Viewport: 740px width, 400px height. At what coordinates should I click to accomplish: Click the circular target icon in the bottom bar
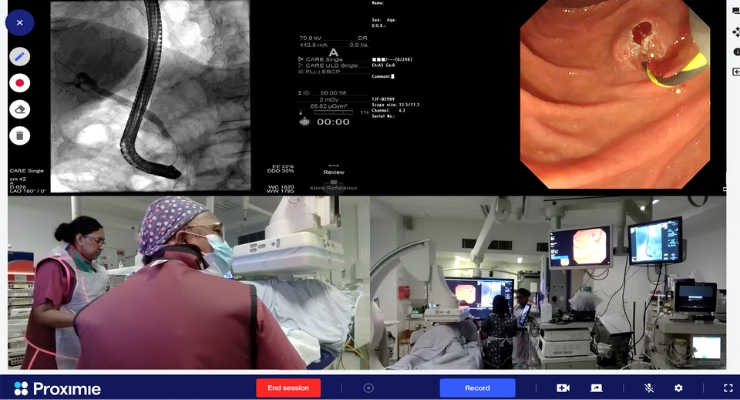[369, 388]
